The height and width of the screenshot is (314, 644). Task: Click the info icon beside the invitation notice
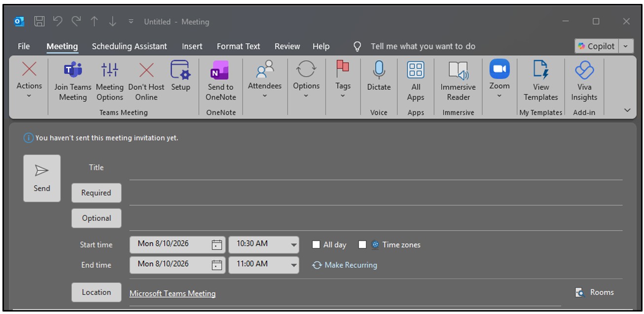[x=29, y=138]
